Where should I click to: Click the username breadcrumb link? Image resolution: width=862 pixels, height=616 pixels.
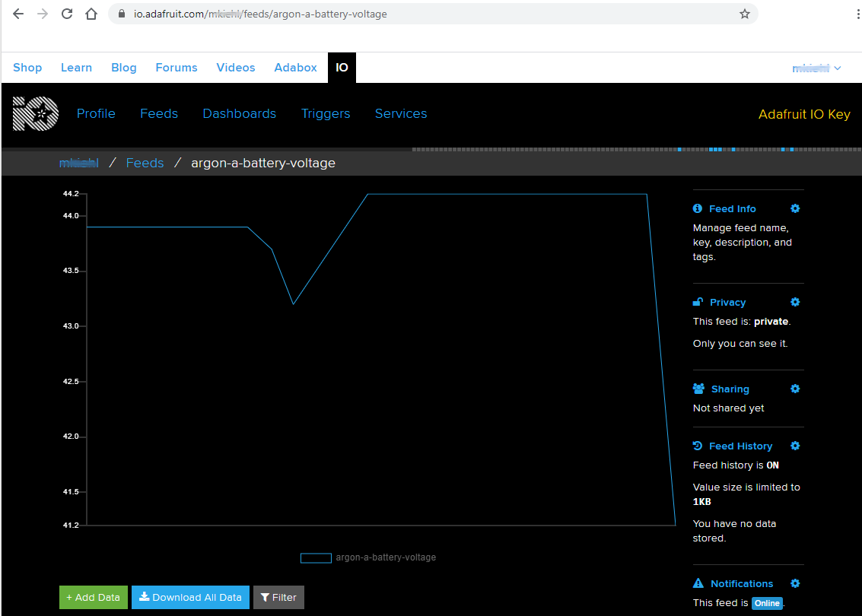tap(78, 164)
